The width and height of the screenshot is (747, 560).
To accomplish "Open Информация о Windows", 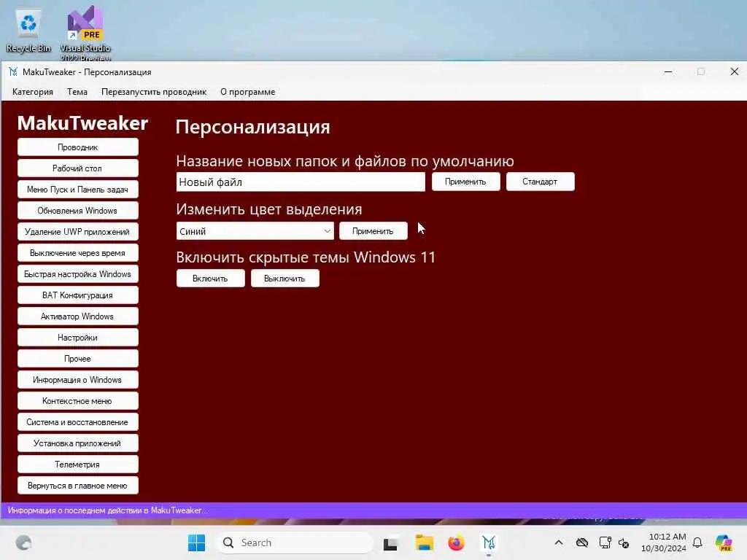I will pos(77,380).
